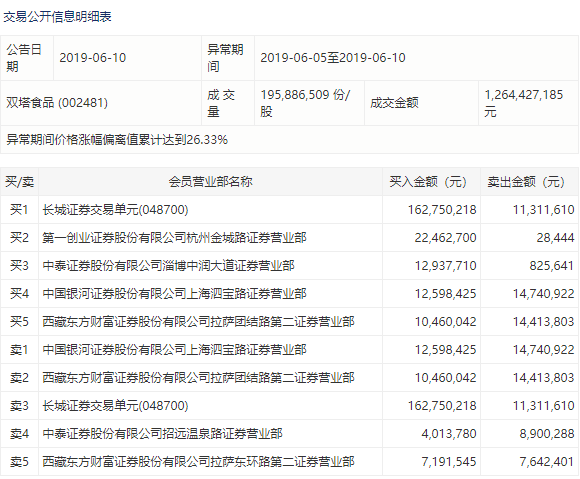
Task: Click the 买2 row label
Action: [19, 237]
